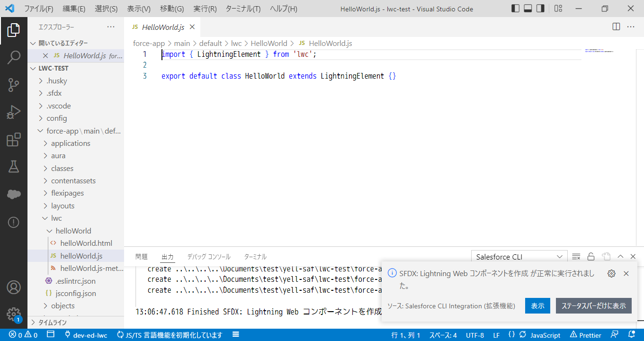
Task: Open the Salesforce cloud icon in activity bar
Action: (x=13, y=194)
